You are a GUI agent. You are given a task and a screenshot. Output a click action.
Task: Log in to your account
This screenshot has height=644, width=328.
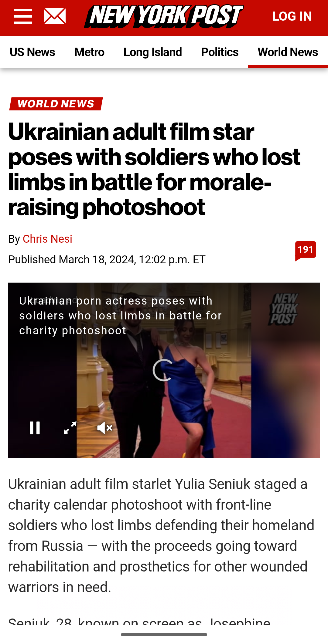[x=292, y=16]
